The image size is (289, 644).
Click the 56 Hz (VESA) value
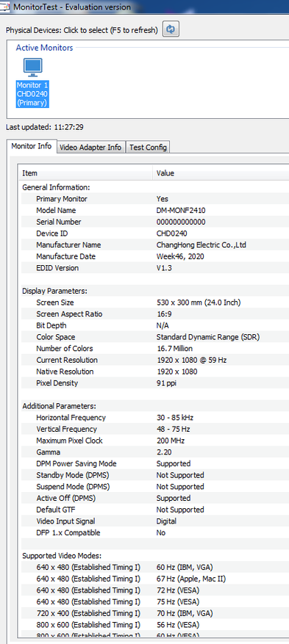[178, 624]
